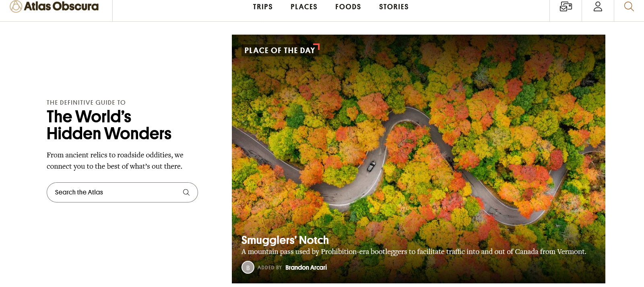This screenshot has width=644, height=287.
Task: Visit Brandon Arcari's profile link
Action: pyautogui.click(x=306, y=267)
